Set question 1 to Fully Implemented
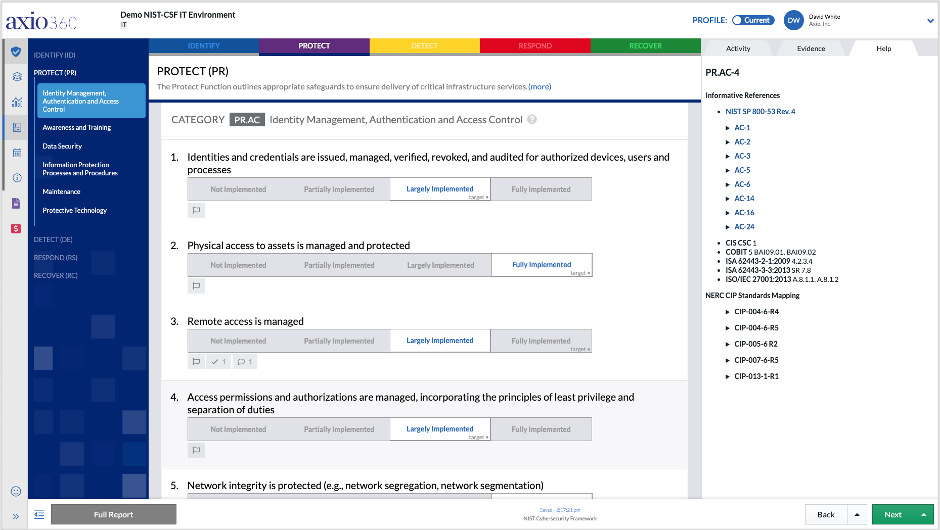Screen dimensions: 940x530 [541, 189]
